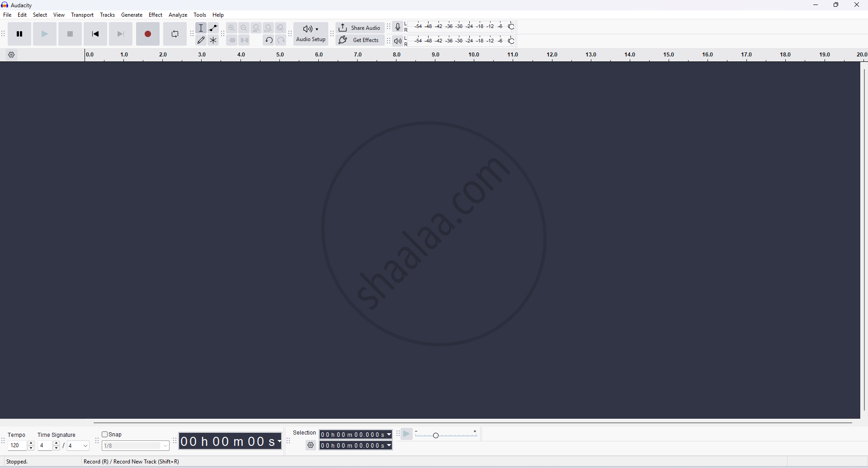The width and height of the screenshot is (868, 468).
Task: Enable the Snap checkbox
Action: click(105, 435)
